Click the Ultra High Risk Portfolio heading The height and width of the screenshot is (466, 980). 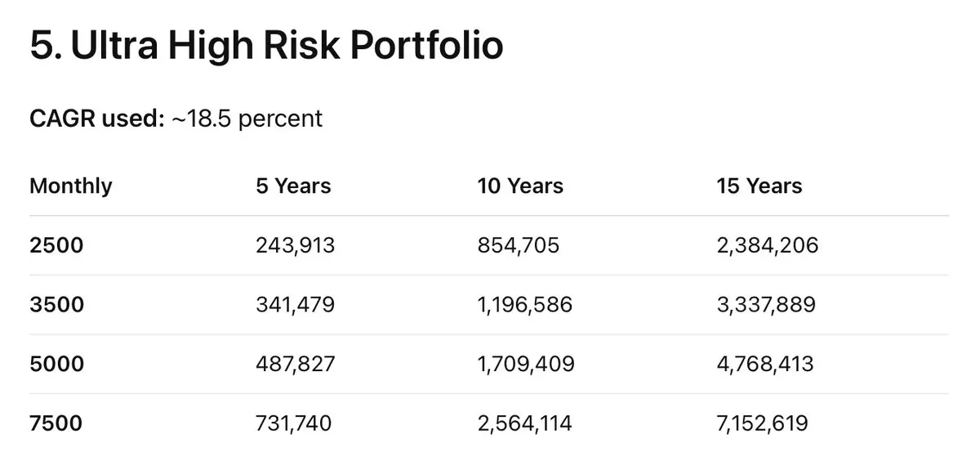[266, 47]
